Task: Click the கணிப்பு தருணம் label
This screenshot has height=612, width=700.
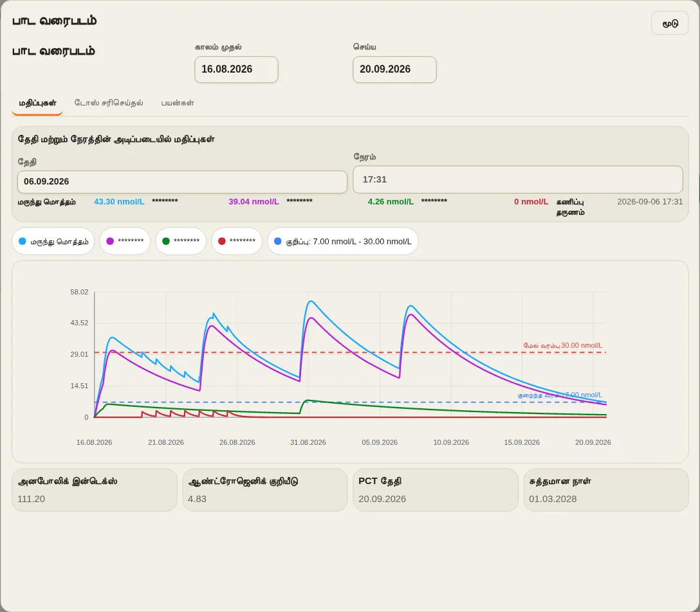Action: click(570, 208)
